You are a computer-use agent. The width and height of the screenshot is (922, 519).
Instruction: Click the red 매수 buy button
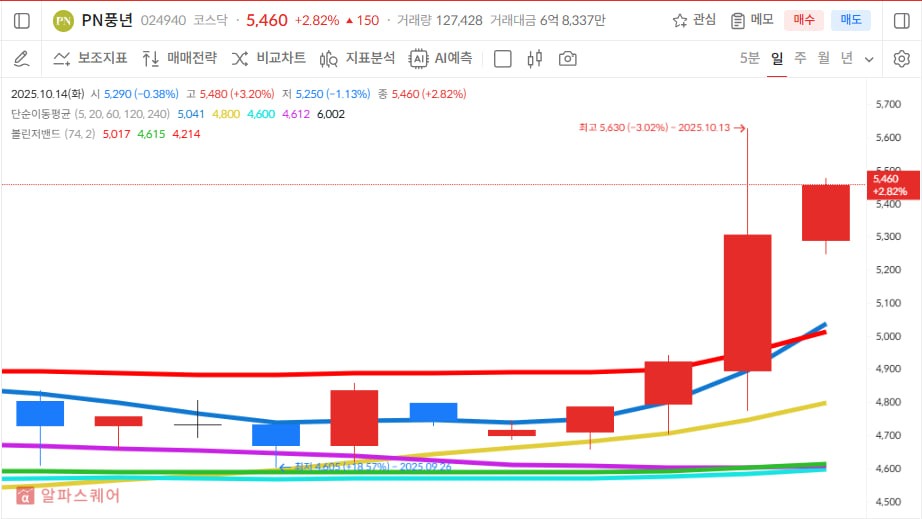(804, 20)
